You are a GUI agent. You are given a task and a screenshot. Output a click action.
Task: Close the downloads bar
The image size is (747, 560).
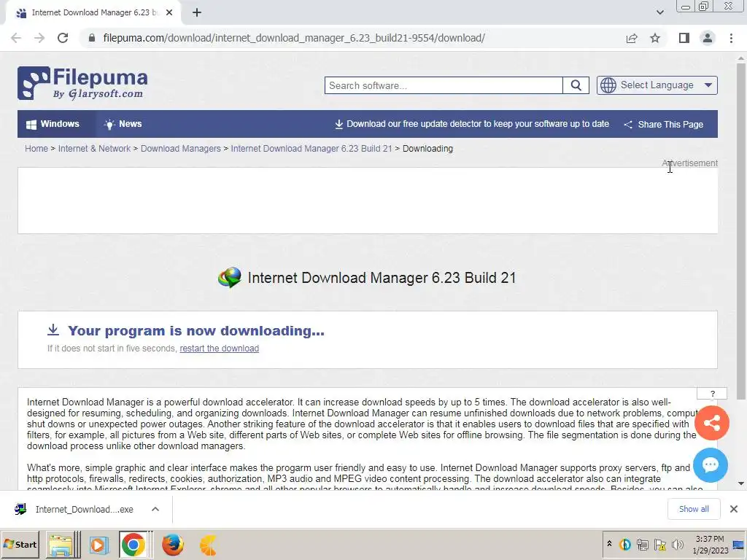734,509
